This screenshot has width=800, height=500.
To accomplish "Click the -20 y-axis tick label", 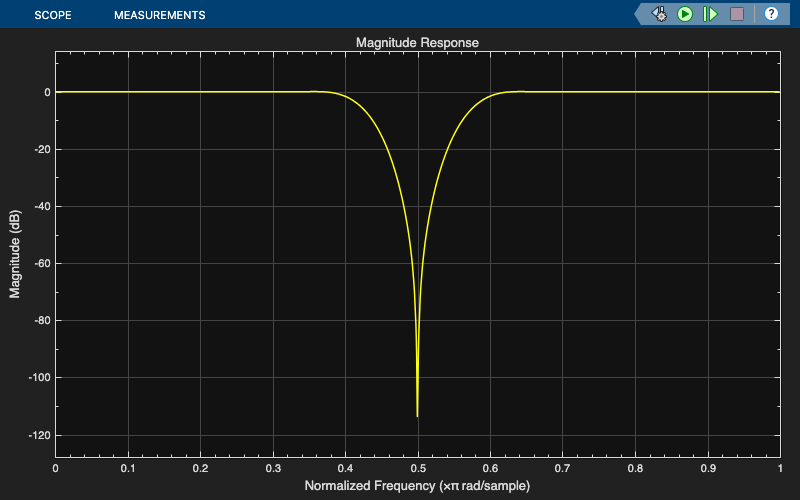I will click(x=41, y=149).
